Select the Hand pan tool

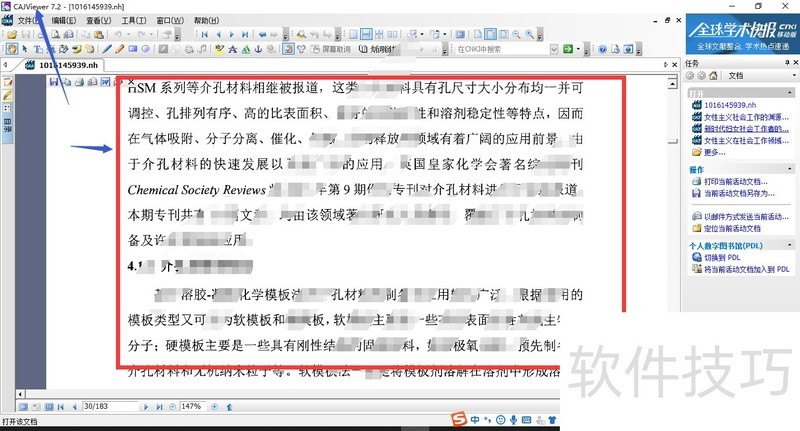coord(12,49)
